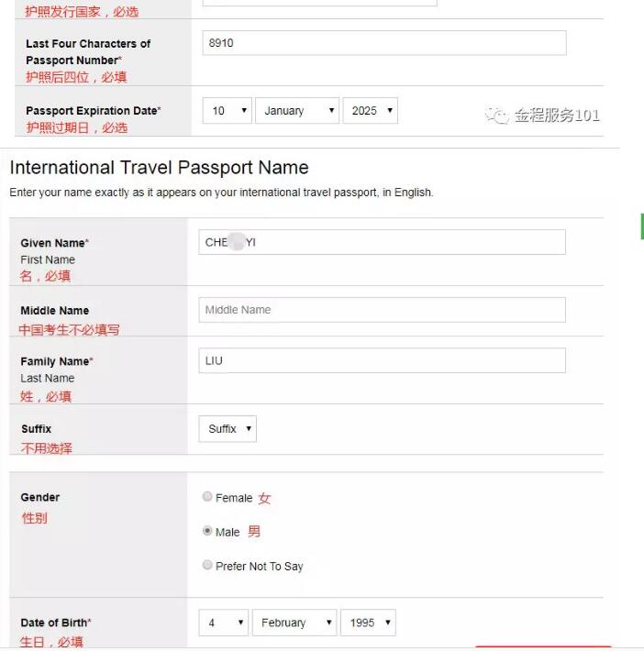Open the passport expiration month dropdown showing January
This screenshot has height=651, width=644.
297,111
